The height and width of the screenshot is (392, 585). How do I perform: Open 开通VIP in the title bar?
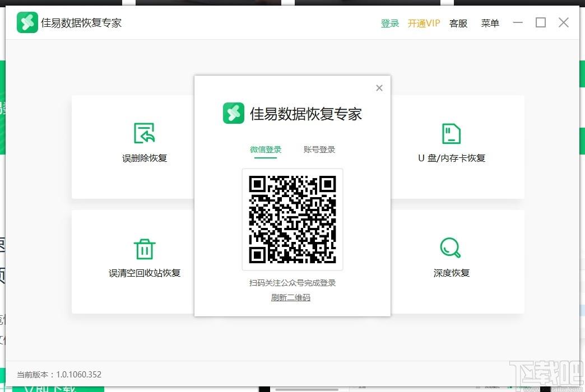click(x=424, y=23)
